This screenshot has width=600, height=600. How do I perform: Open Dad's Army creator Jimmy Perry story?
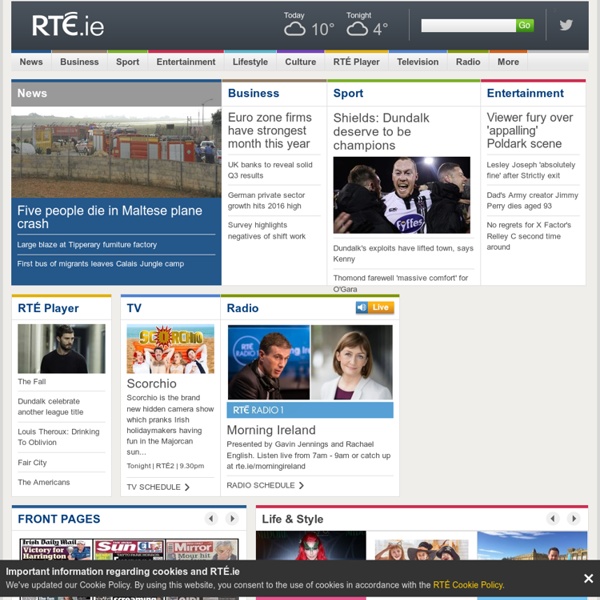coord(532,201)
